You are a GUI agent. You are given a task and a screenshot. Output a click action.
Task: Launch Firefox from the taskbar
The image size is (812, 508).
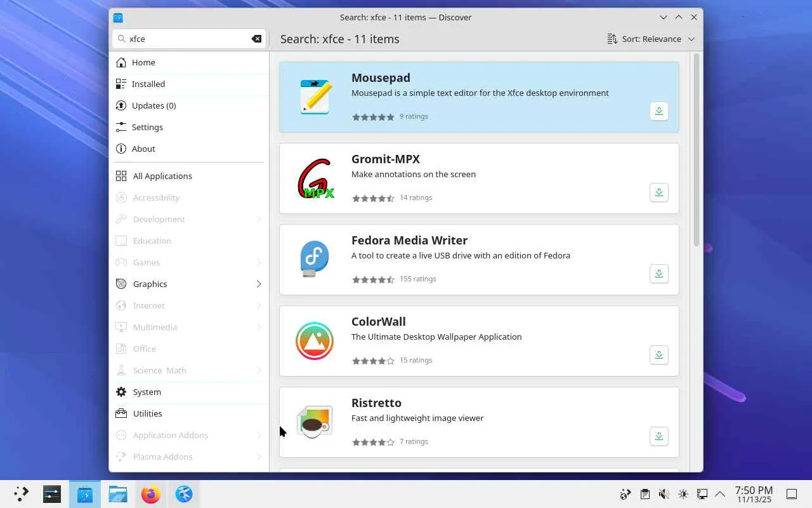coord(151,494)
